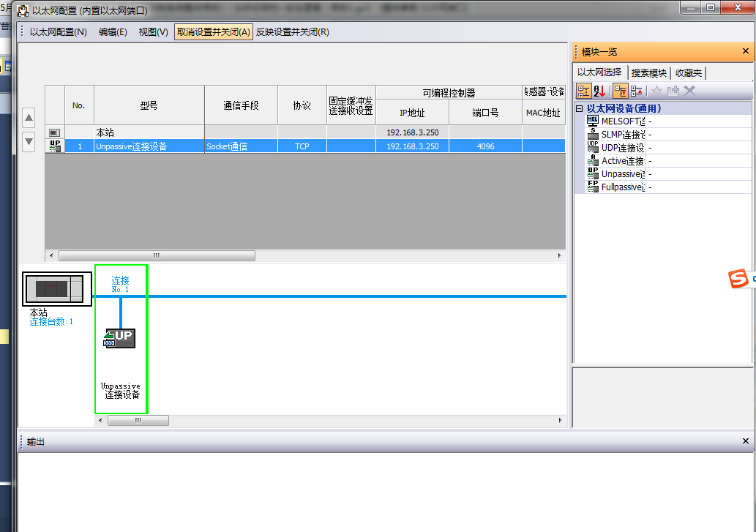Select the Fullpassive connection device entry
756x532 pixels.
(622, 187)
